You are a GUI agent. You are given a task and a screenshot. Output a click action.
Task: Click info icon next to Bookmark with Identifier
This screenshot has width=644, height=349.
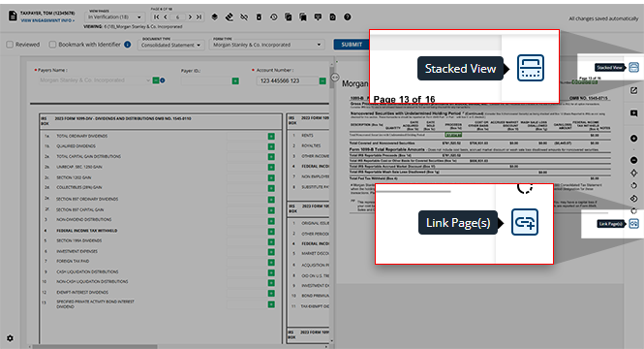pyautogui.click(x=128, y=45)
